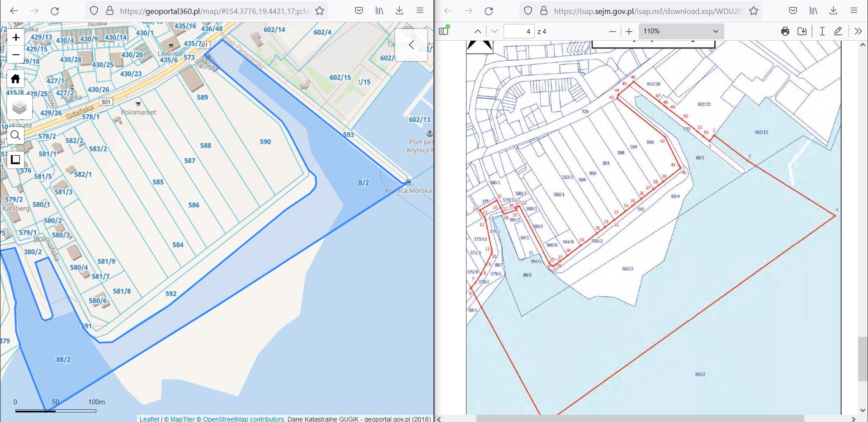This screenshot has width=868, height=422.
Task: Open the PDF draw annotation tool
Action: pos(838,31)
